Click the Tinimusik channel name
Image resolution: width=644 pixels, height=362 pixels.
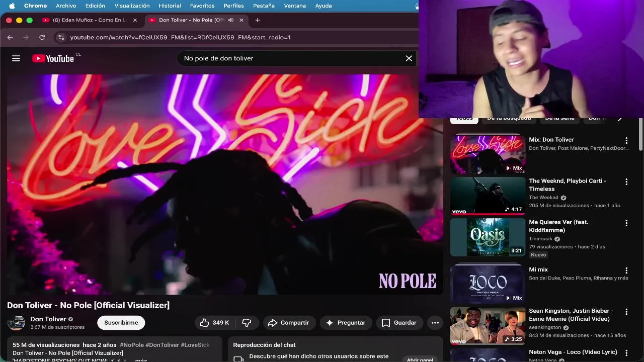tap(540, 239)
